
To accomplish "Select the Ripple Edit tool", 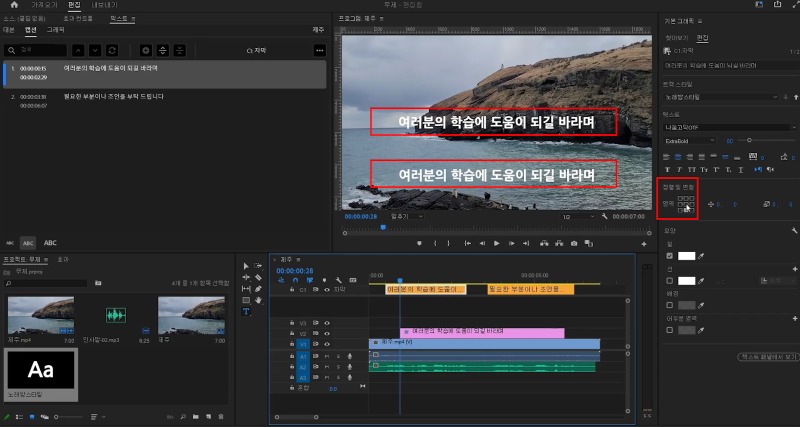I will [x=246, y=277].
